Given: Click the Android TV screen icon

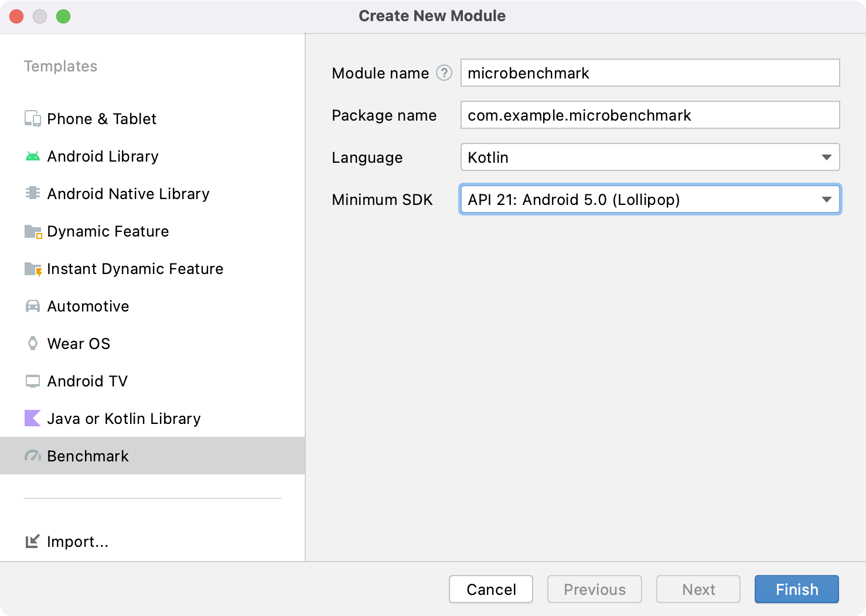Looking at the screenshot, I should pyautogui.click(x=33, y=381).
